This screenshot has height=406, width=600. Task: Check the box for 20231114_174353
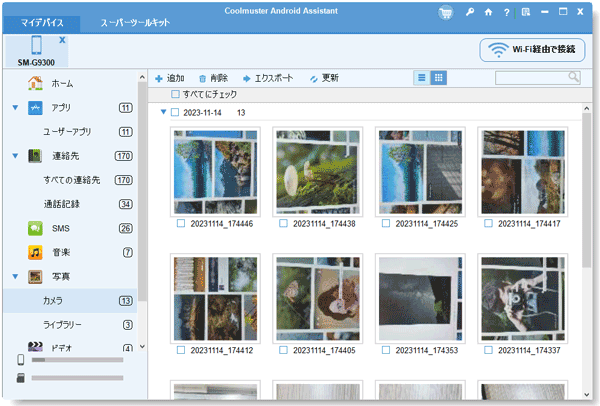click(x=386, y=350)
